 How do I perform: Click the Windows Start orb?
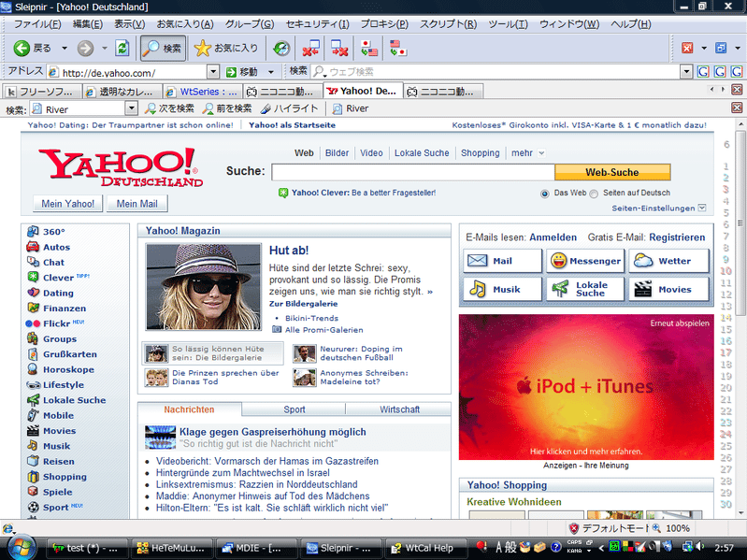[x=22, y=548]
